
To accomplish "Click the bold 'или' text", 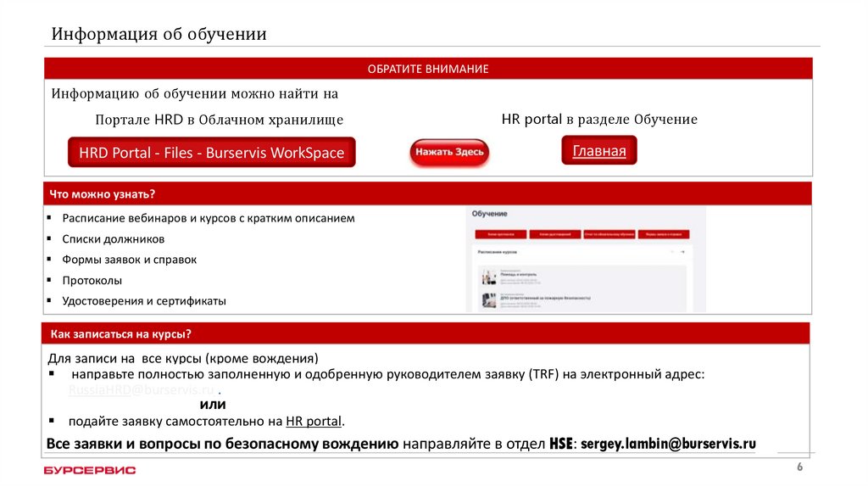I will (x=213, y=405).
